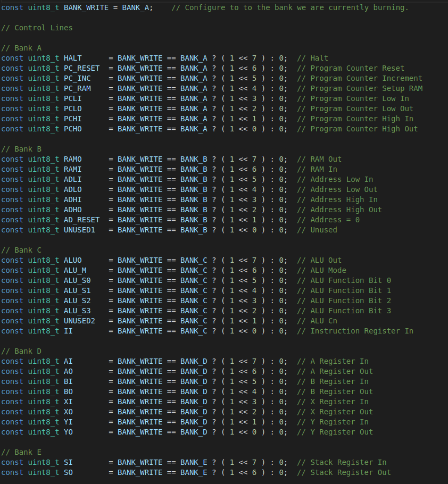The height and width of the screenshot is (484, 448).
Task: Click the '// Bank C' comment
Action: click(21, 250)
